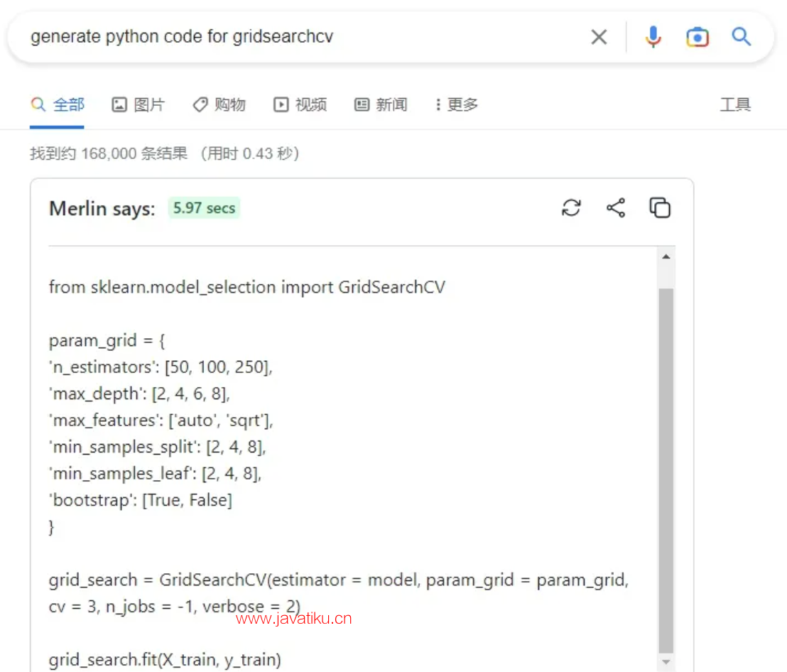The height and width of the screenshot is (672, 787).
Task: Copy the Merlin response to clipboard
Action: pos(660,207)
